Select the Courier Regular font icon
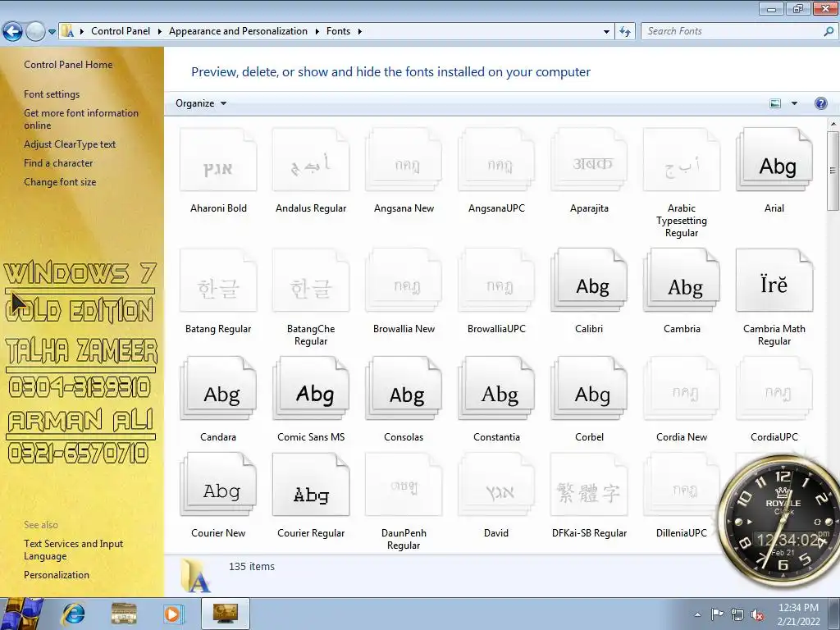 tap(311, 484)
